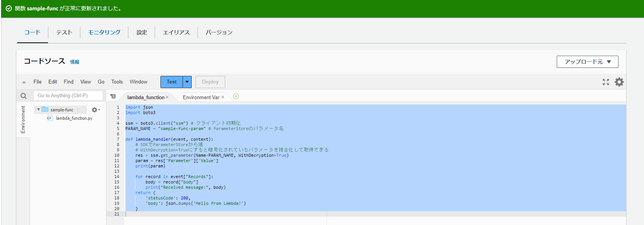Open the Edit menu
Image resolution: width=644 pixels, height=225 pixels.
[53, 82]
